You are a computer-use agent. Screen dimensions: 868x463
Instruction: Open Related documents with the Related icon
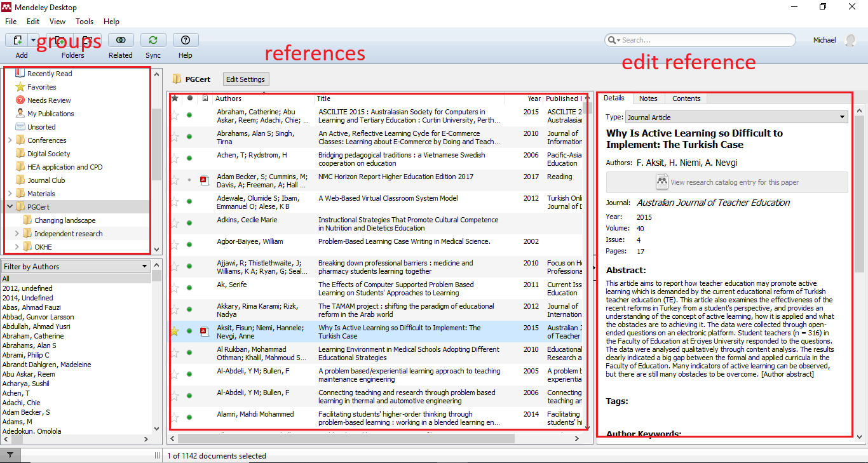pyautogui.click(x=121, y=39)
